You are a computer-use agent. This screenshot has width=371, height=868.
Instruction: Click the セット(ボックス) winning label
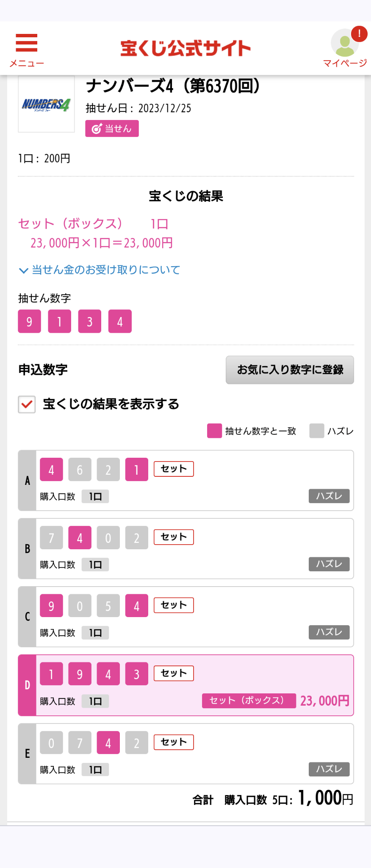249,701
